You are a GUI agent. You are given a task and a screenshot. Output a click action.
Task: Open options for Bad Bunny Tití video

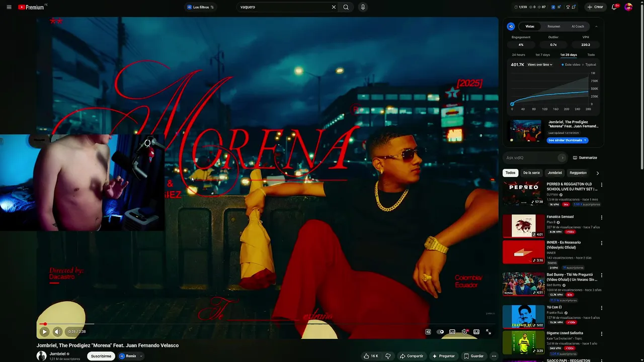click(601, 275)
